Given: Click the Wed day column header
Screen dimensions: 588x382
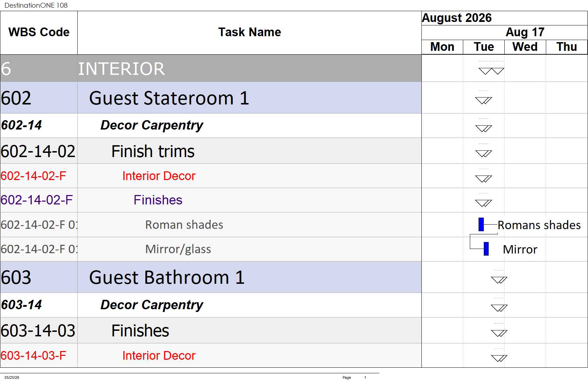Looking at the screenshot, I should 525,47.
